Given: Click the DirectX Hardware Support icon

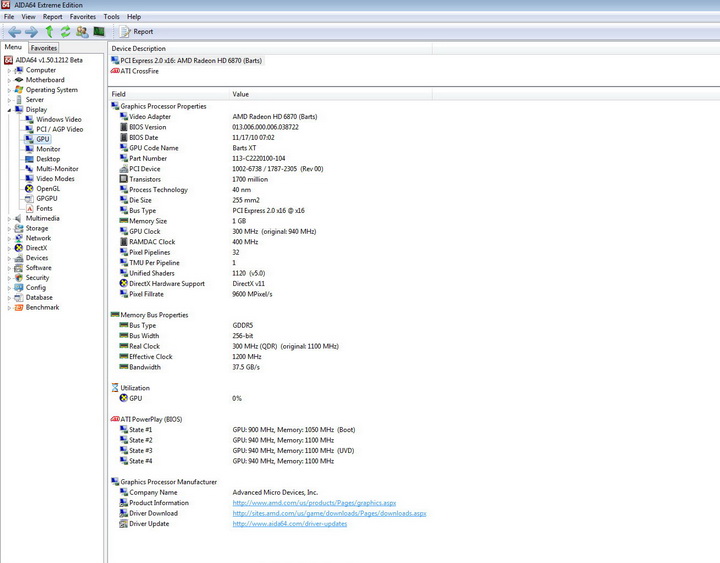Looking at the screenshot, I should (124, 283).
